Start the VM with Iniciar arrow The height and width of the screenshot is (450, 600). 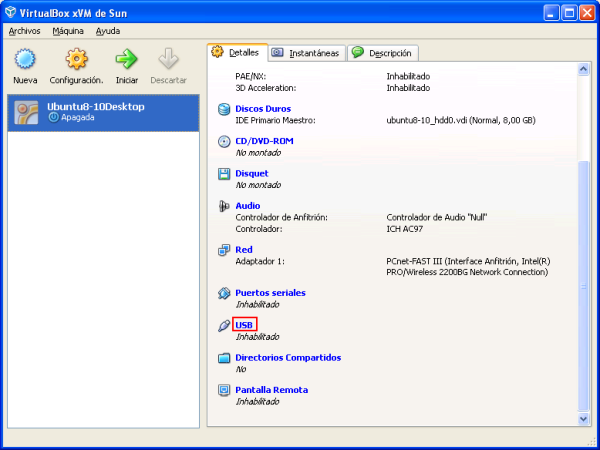point(127,60)
